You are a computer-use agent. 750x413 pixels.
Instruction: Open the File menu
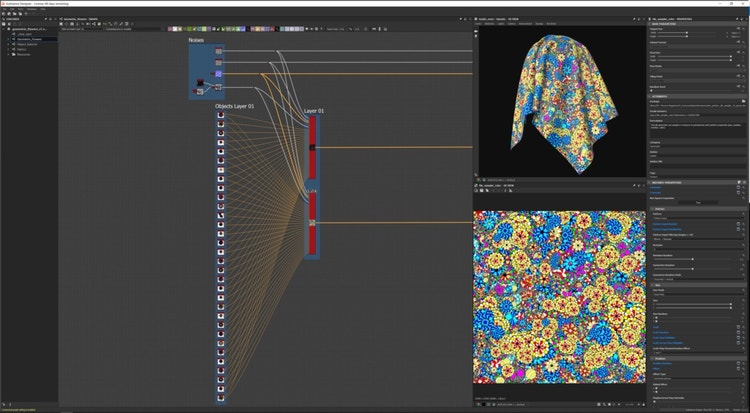click(4, 8)
